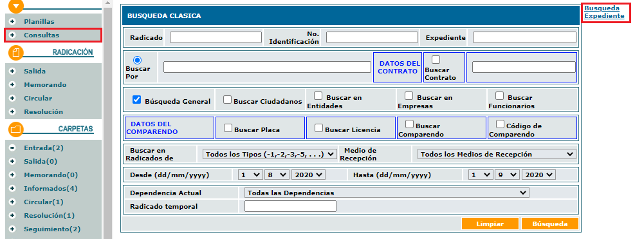Click the orange Búsqueda button
The height and width of the screenshot is (239, 644).
[549, 224]
